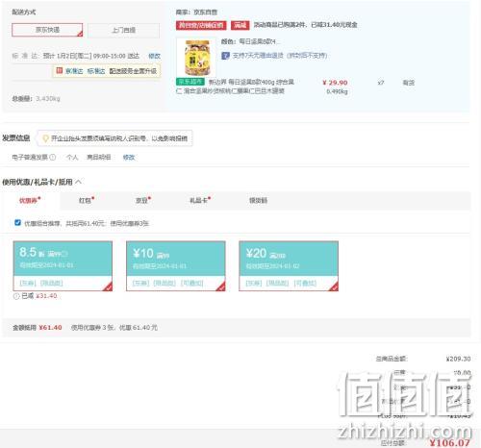The width and height of the screenshot is (481, 448).
Task: Open the 礼品卡 tab
Action: (x=200, y=201)
